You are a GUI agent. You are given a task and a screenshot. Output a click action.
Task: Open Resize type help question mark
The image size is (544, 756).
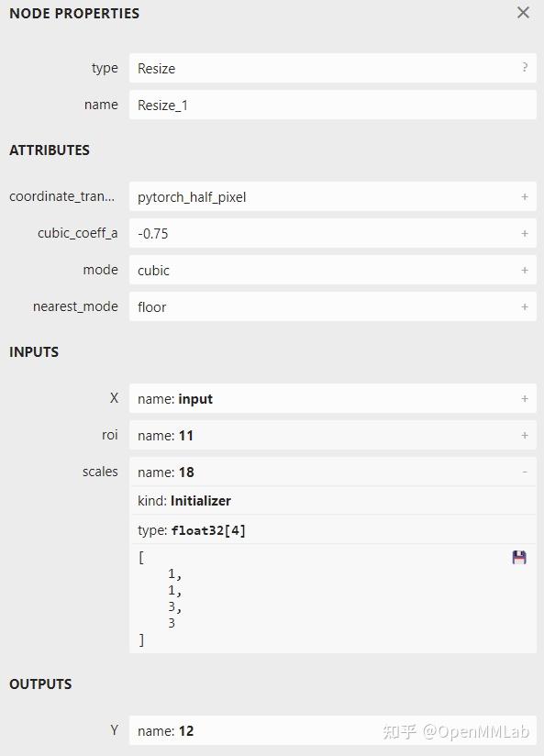(x=525, y=68)
